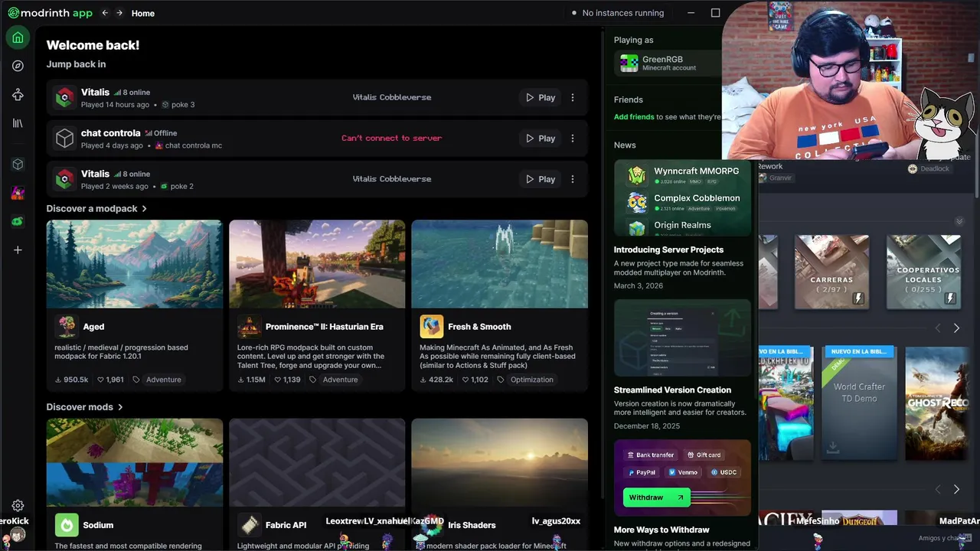Image resolution: width=980 pixels, height=551 pixels.
Task: Play the chat controla instance
Action: [541, 139]
